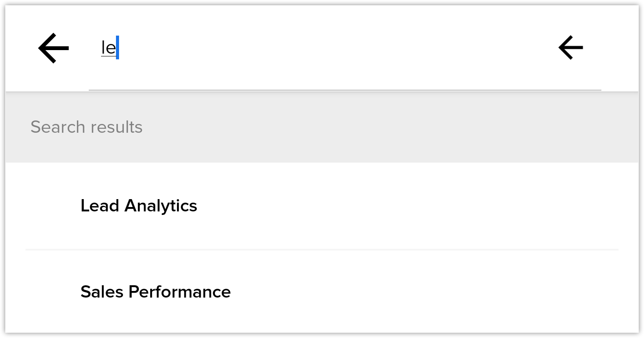Tap the word "Lead" in first result
Screen dimensions: 644x338
tap(100, 206)
